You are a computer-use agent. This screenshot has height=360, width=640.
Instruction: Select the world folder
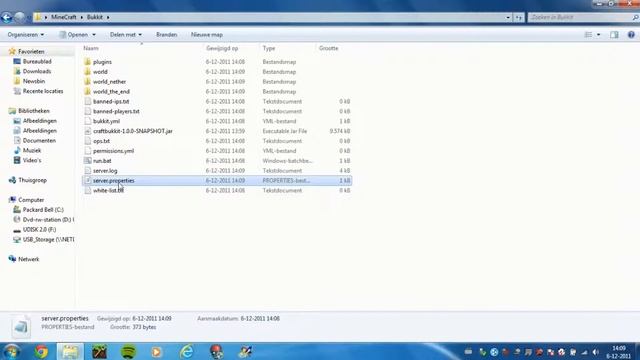pyautogui.click(x=100, y=72)
